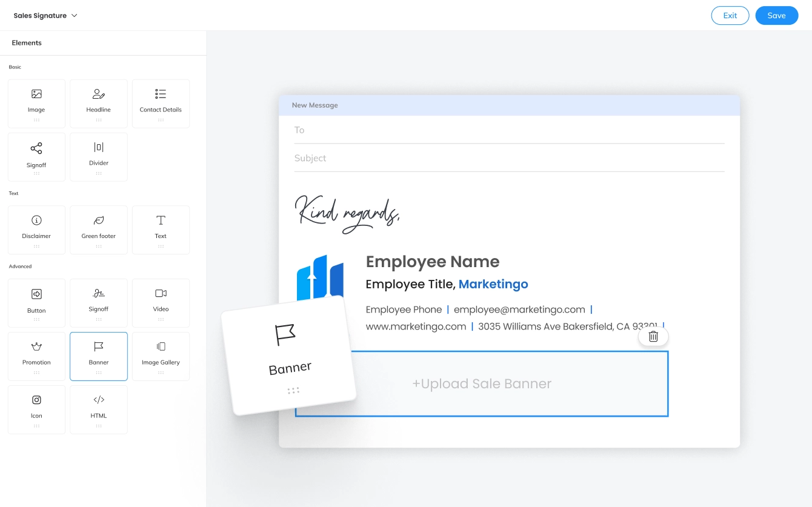The height and width of the screenshot is (507, 812).
Task: Expand the Advanced Signoff element
Action: (99, 302)
